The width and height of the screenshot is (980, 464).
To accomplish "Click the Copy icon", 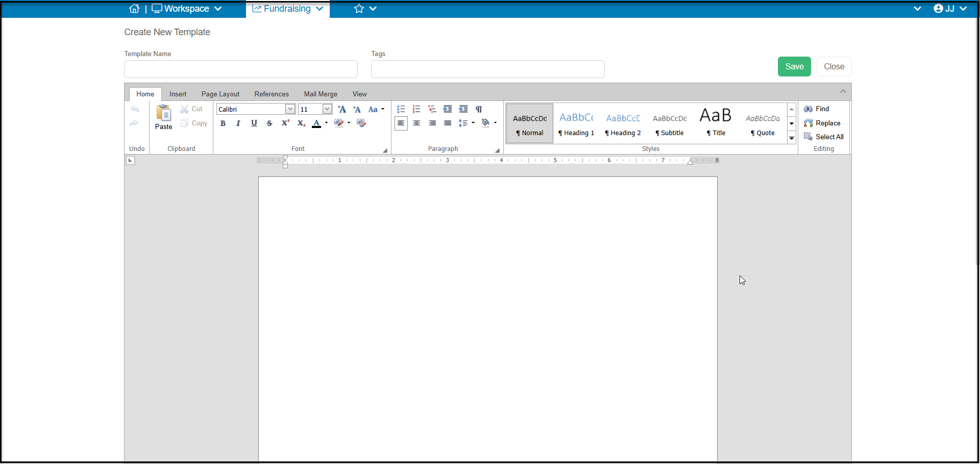I will [x=184, y=123].
